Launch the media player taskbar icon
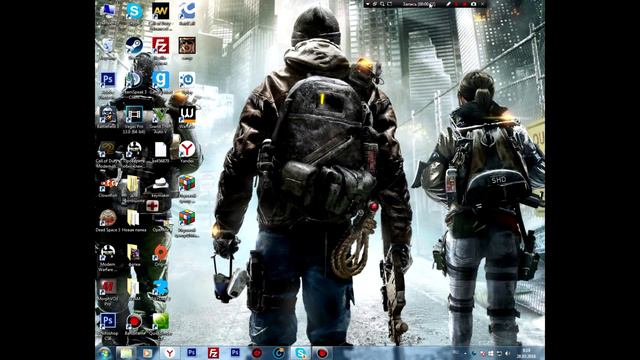 148,353
